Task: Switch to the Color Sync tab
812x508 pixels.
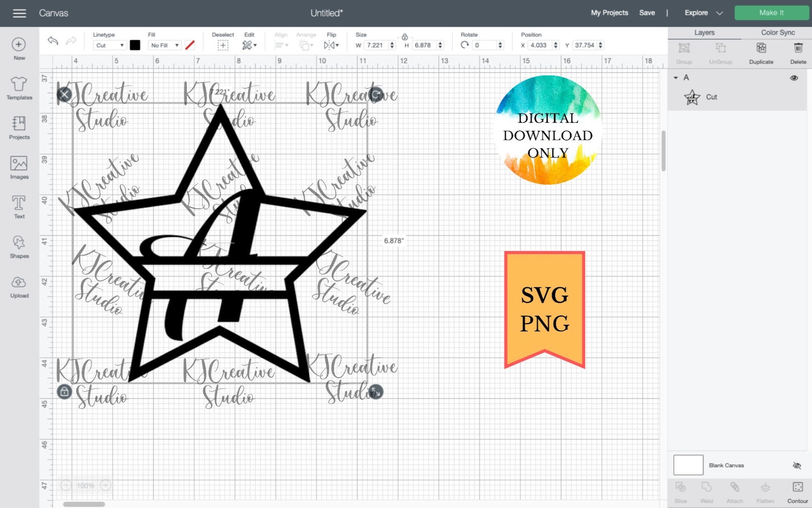Action: point(777,33)
